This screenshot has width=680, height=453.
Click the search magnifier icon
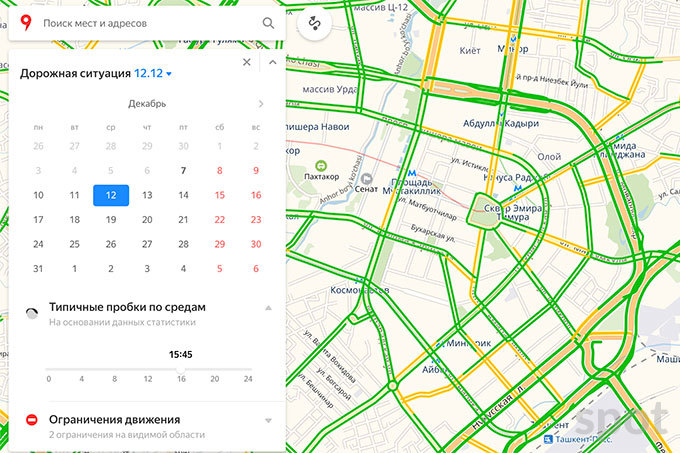point(268,22)
